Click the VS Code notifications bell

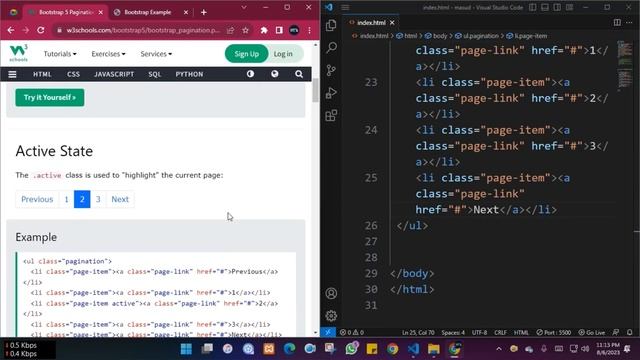(630, 332)
